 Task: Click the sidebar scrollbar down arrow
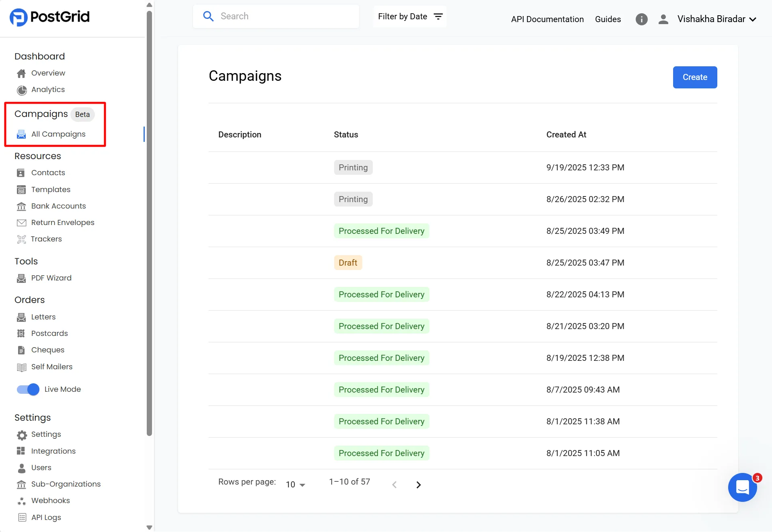tap(149, 527)
